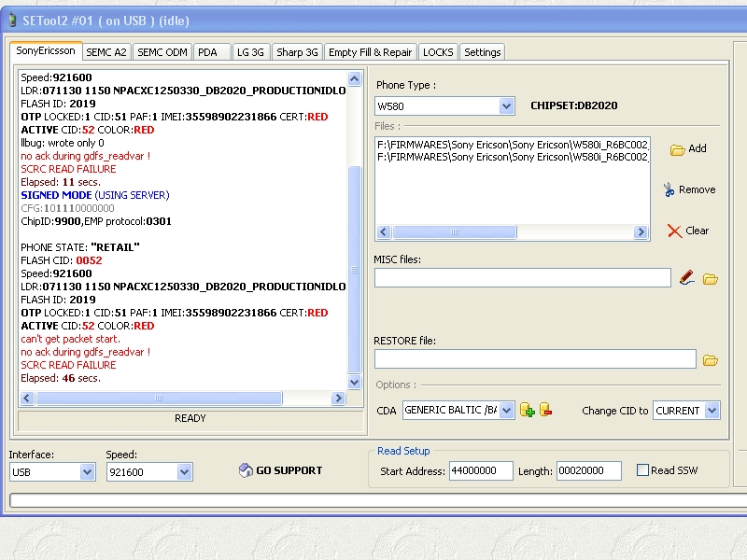Screen dimensions: 747x560
Task: Click the GO SUPPORT button text
Action: pos(289,470)
